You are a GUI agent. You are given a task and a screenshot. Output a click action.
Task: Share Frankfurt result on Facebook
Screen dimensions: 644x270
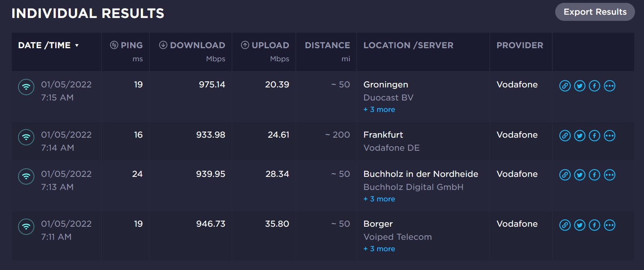click(x=594, y=136)
